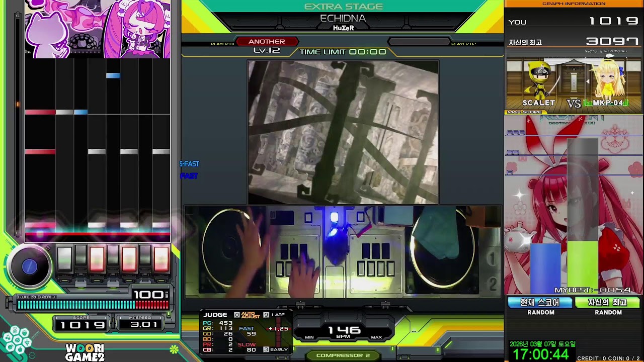
Task: Click the 17:00:44 clock display
Action: tap(540, 354)
